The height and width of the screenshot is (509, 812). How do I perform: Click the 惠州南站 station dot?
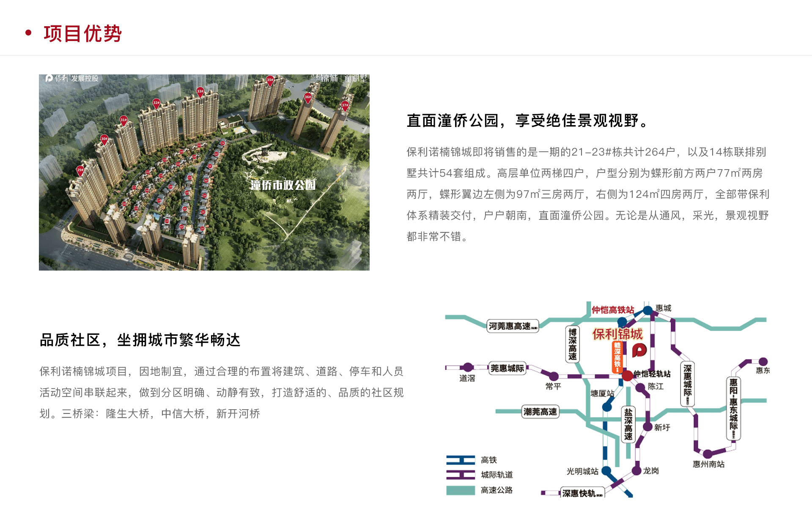[708, 454]
